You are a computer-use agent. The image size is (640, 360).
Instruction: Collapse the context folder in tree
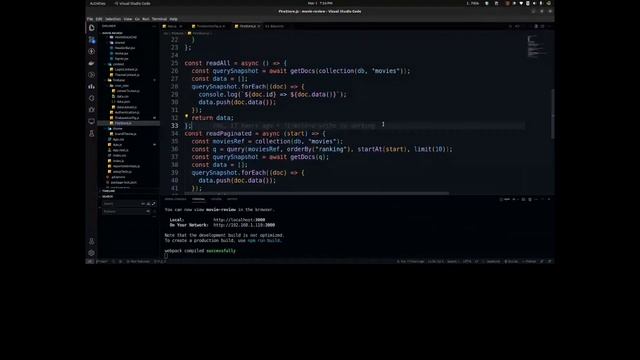point(118,64)
